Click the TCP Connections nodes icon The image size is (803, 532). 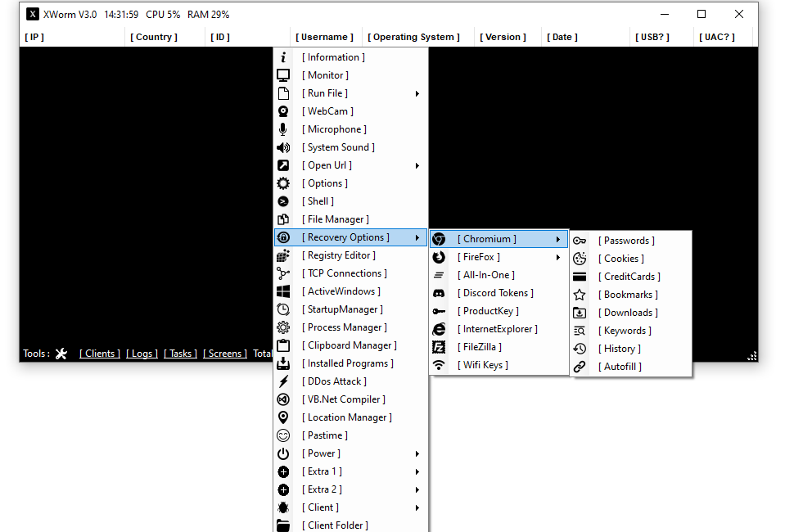point(283,273)
